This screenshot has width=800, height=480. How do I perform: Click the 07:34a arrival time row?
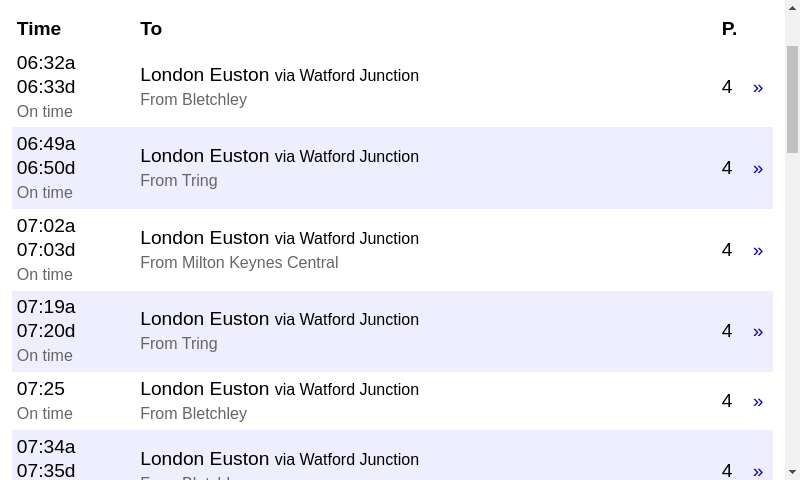46,447
